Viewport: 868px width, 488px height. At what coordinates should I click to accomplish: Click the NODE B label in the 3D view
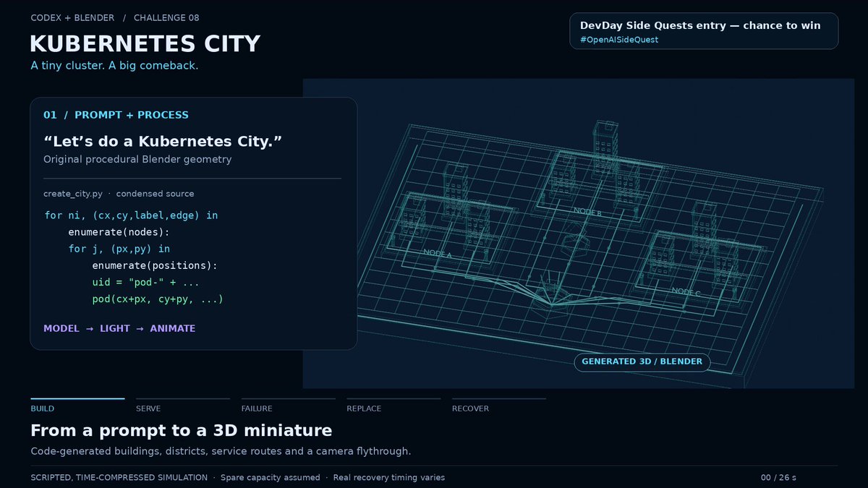tap(587, 212)
